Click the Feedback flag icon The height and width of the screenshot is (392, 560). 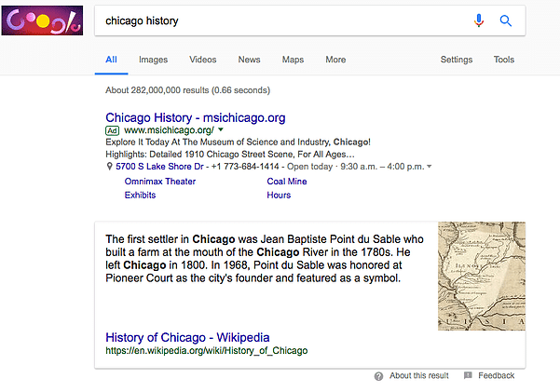(x=468, y=376)
